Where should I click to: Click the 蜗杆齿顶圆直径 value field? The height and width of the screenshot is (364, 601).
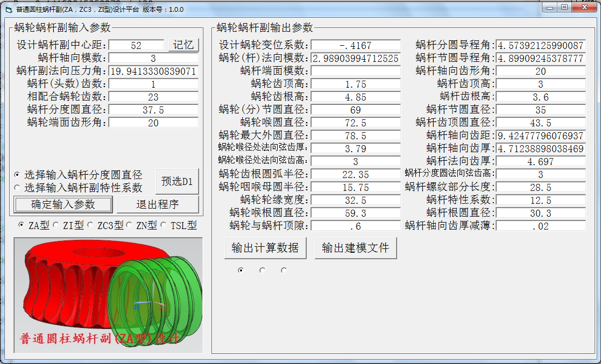coord(541,123)
